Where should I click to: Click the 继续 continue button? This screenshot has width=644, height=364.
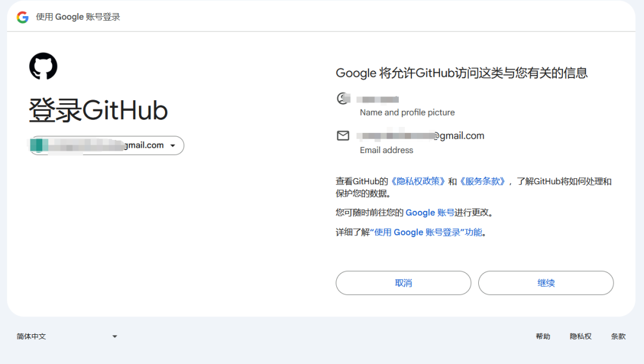coord(546,283)
